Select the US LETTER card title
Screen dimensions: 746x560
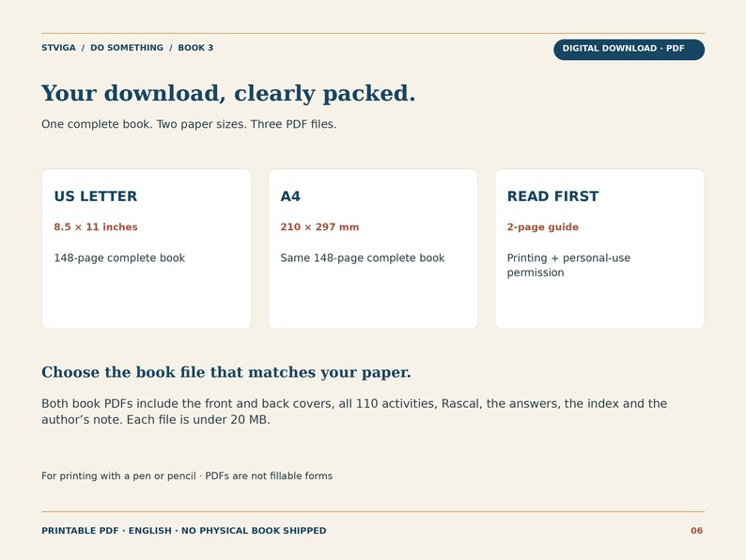click(96, 196)
